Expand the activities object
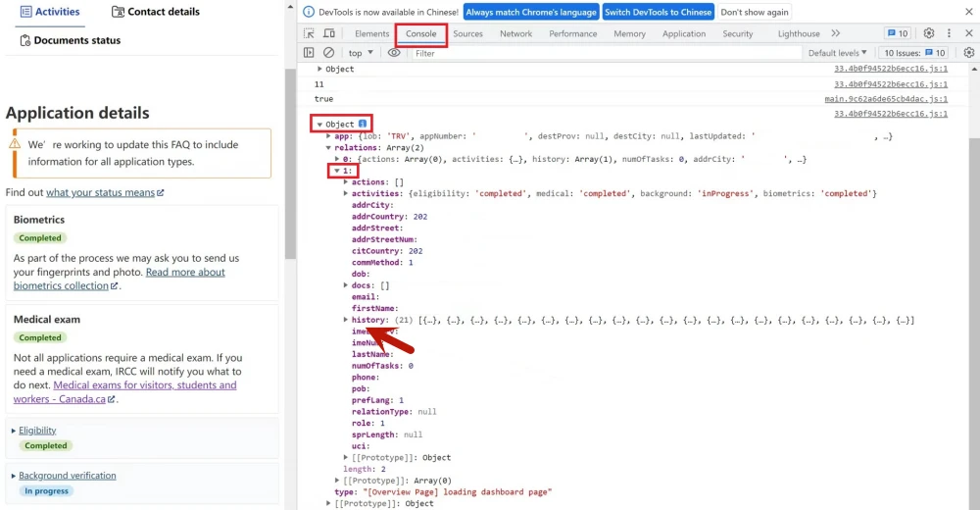 point(346,193)
